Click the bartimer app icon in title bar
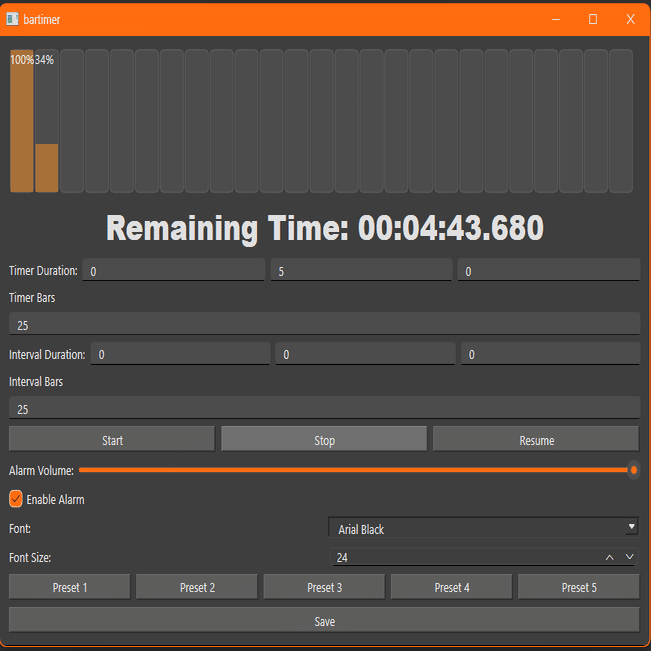This screenshot has width=651, height=651. pyautogui.click(x=12, y=19)
